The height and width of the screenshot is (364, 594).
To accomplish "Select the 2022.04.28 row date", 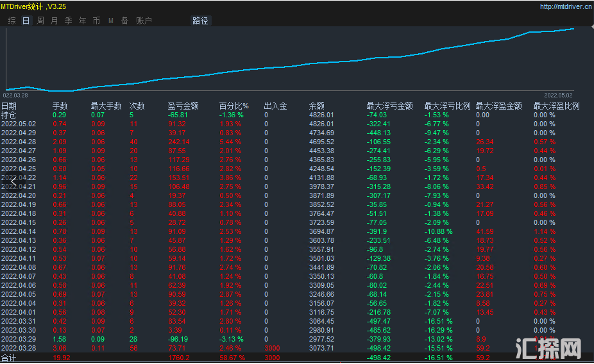I will [19, 142].
